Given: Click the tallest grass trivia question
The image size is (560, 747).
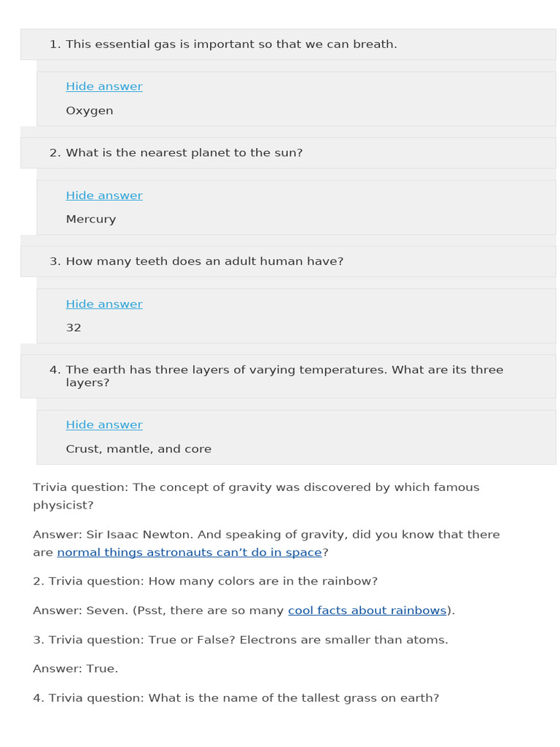Looking at the screenshot, I should 236,698.
